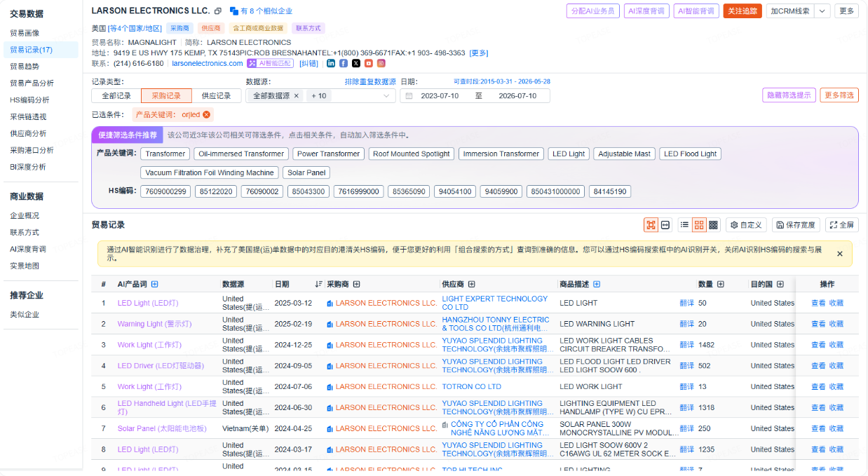
Task: Remove the 'or|led' keyword filter tag
Action: pos(207,114)
